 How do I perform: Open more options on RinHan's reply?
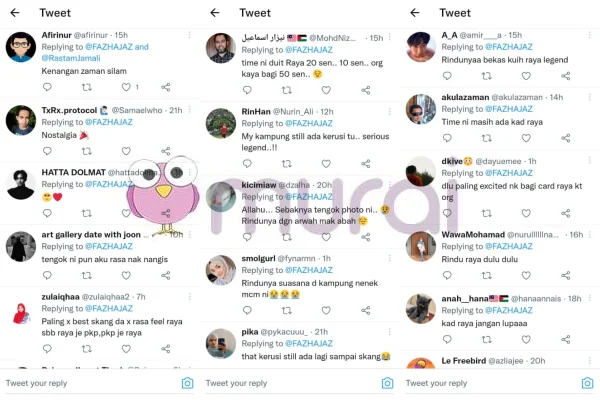click(x=390, y=111)
